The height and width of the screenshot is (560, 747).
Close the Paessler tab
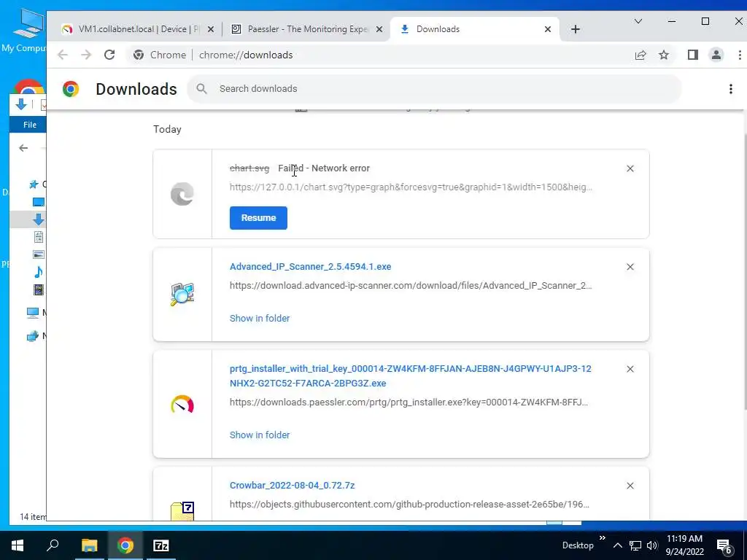pyautogui.click(x=379, y=29)
